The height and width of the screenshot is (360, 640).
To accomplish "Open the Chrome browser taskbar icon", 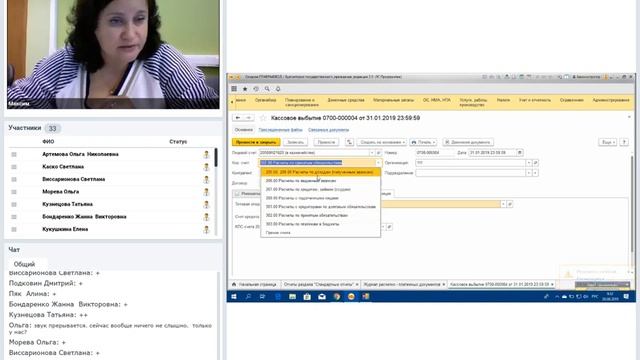I will click(x=336, y=297).
